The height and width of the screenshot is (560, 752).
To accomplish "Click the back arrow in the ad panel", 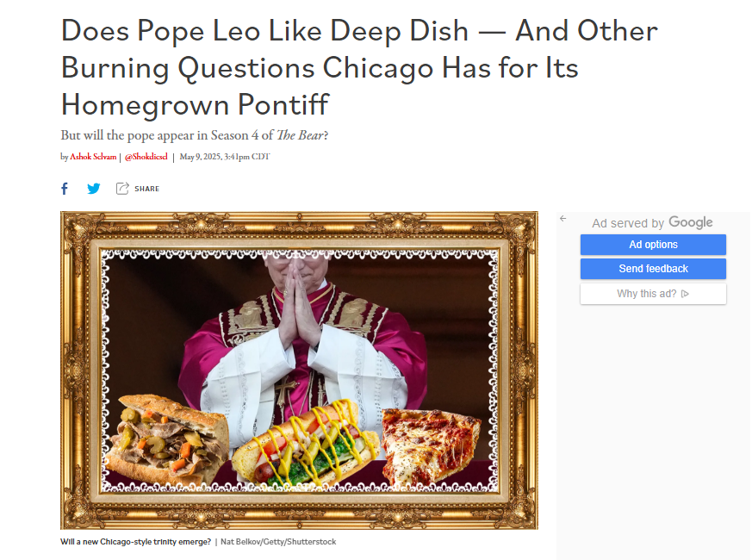I will 563,218.
